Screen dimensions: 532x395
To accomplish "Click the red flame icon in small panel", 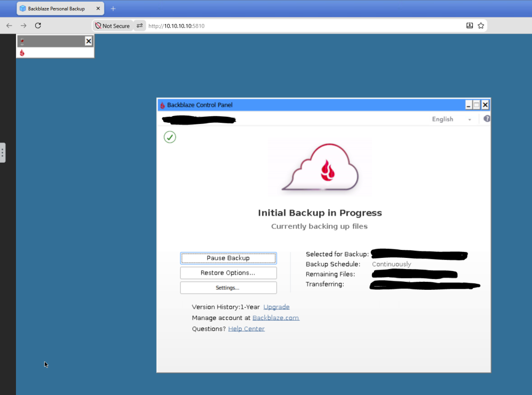I will [22, 53].
